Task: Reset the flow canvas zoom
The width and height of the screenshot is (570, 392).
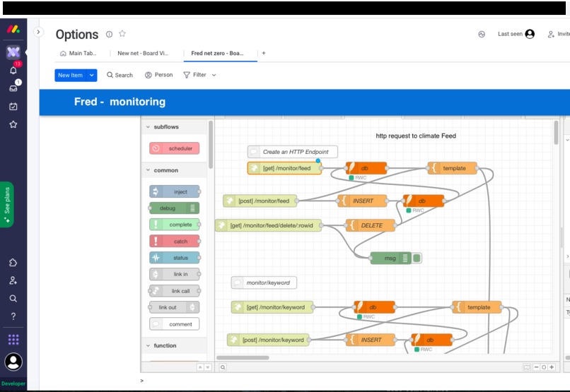Action: pos(544,367)
